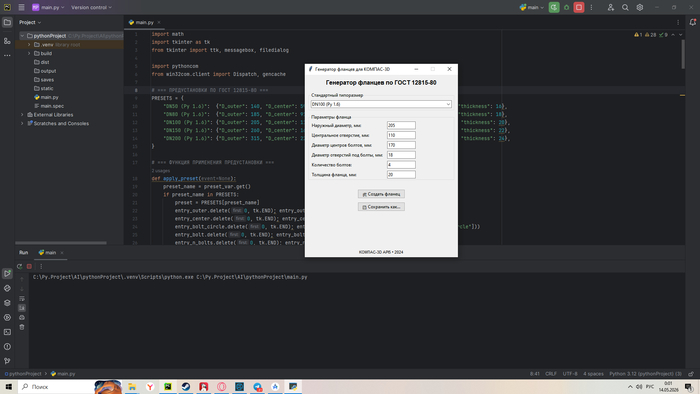This screenshot has height=394, width=700.
Task: Rerun process in Run panel toolbar
Action: pyautogui.click(x=20, y=266)
